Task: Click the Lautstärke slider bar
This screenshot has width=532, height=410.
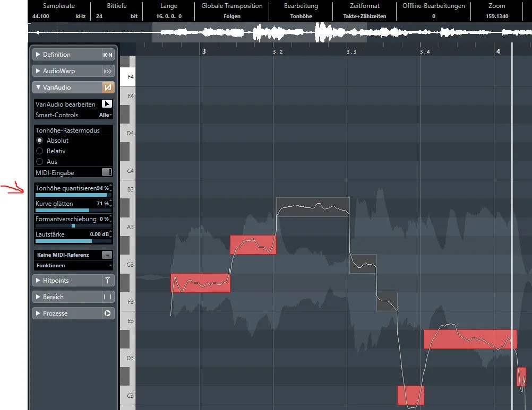Action: (73, 241)
